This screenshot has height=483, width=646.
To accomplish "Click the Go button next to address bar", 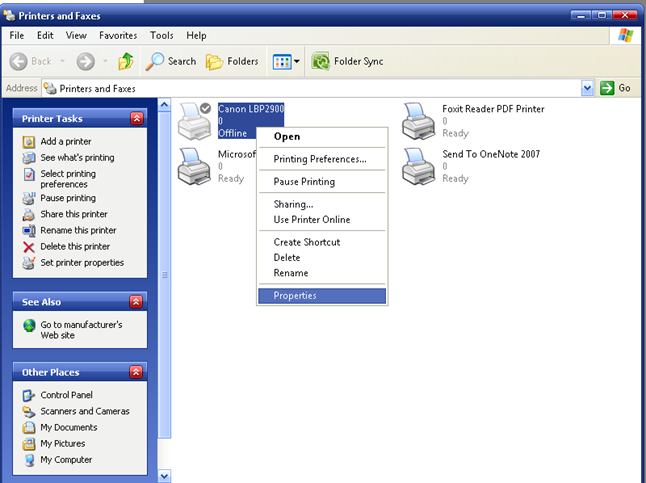I will [615, 88].
